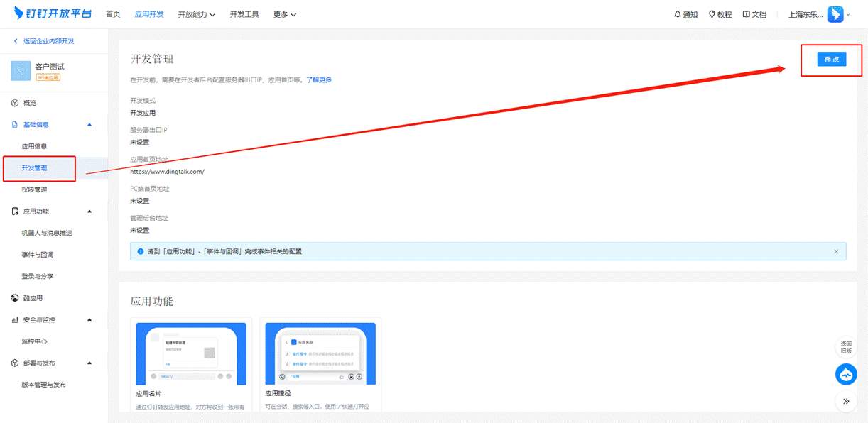Open notifications bell 通知

(685, 14)
